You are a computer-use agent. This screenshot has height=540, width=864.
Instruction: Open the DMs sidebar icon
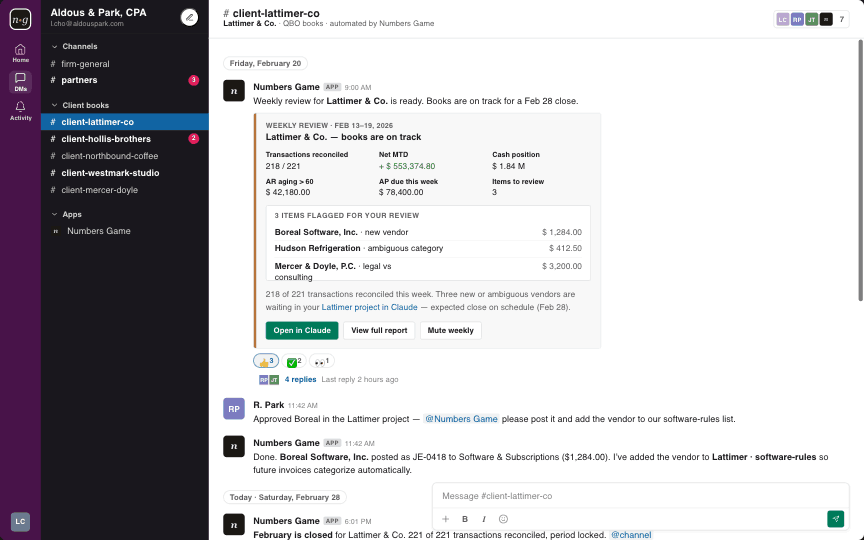[20, 82]
